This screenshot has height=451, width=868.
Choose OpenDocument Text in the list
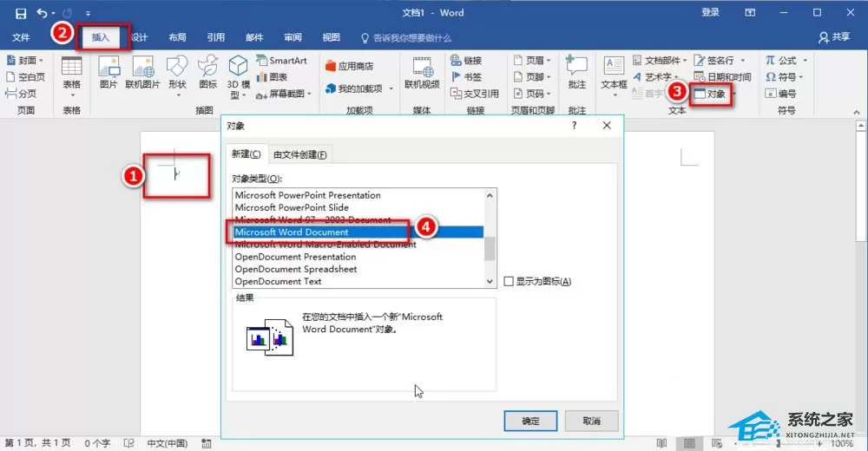coord(278,281)
